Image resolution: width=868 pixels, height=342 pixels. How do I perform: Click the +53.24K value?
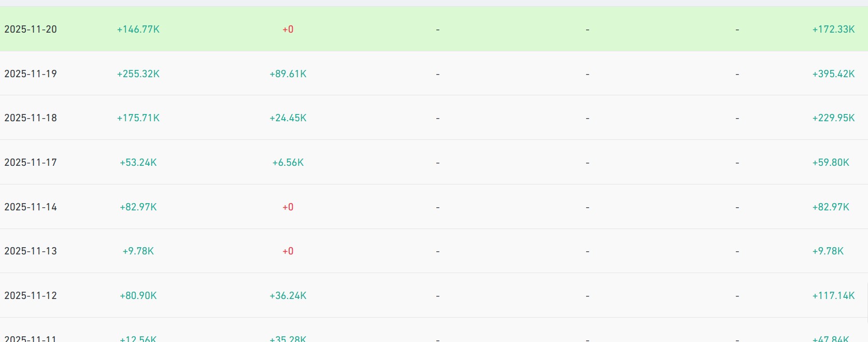coord(138,163)
